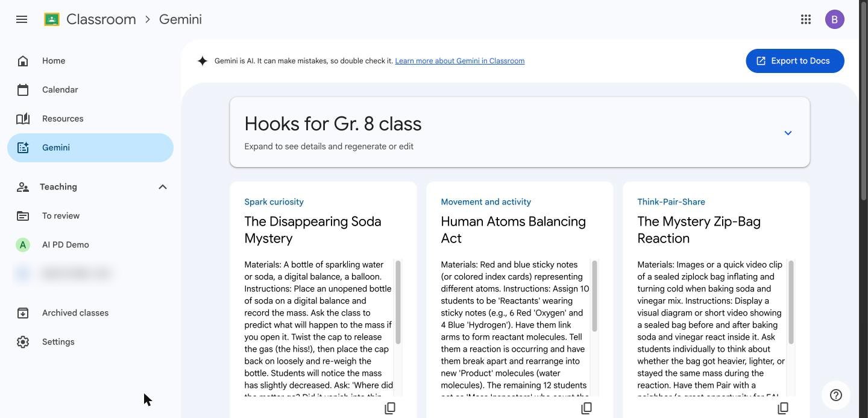Select Gemini in sidebar

90,148
